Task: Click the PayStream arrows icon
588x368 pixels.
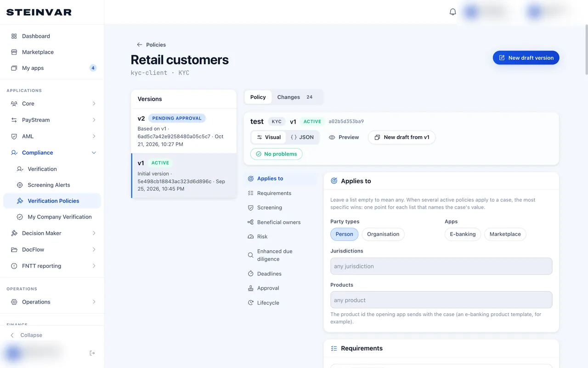Action: point(14,120)
